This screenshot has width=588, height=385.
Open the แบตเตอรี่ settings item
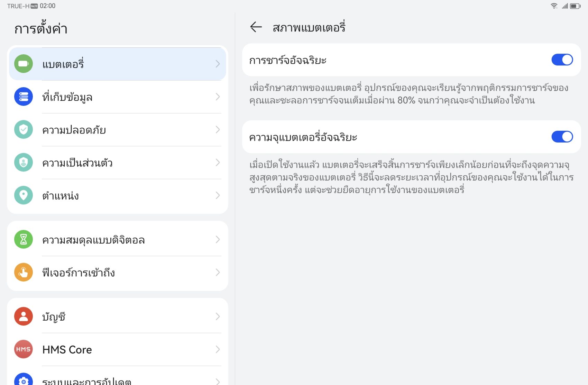pyautogui.click(x=118, y=64)
